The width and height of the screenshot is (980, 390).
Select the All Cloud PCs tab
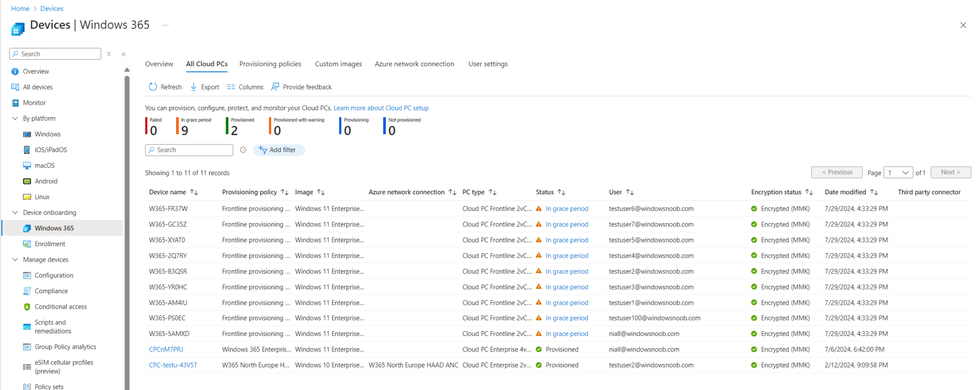tap(207, 64)
